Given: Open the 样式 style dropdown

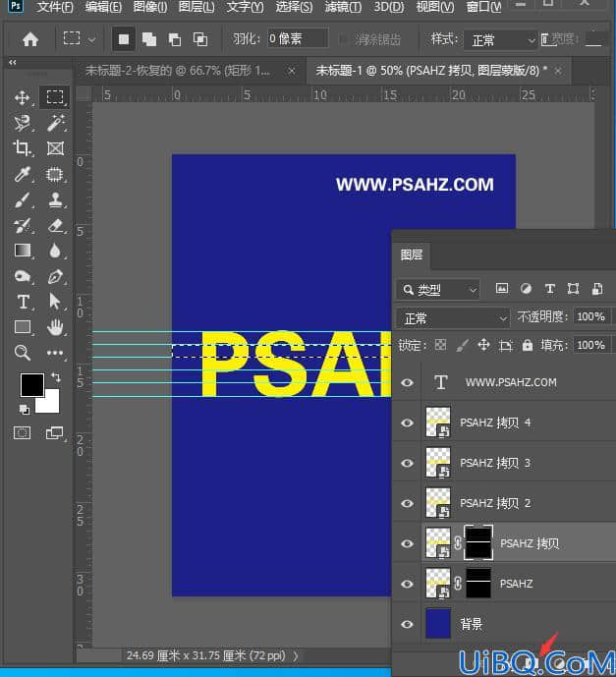Looking at the screenshot, I should [501, 40].
